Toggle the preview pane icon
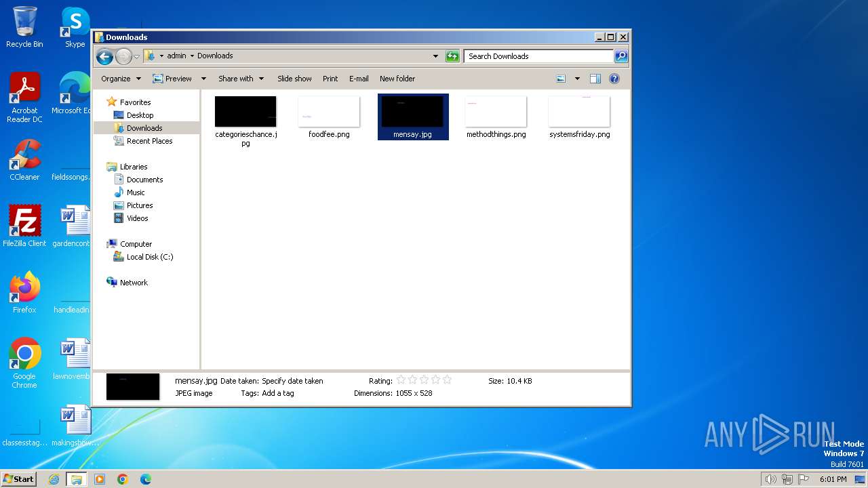Viewport: 868px width, 488px height. tap(595, 79)
